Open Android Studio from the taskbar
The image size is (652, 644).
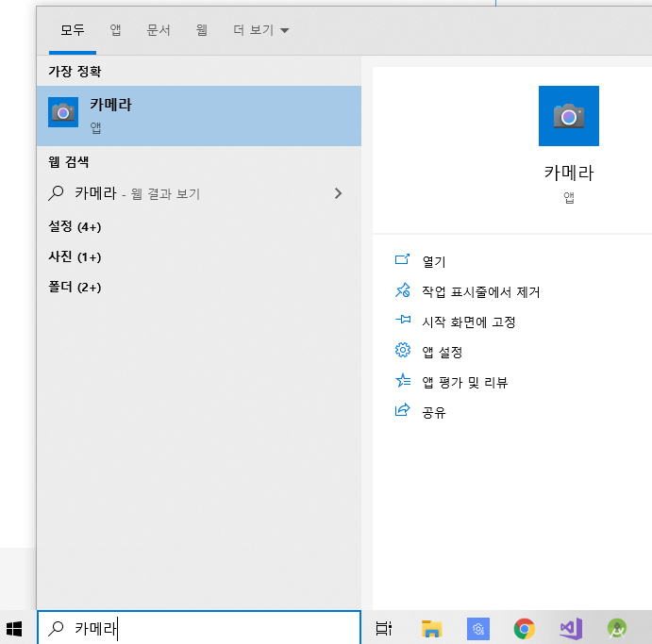click(x=617, y=629)
